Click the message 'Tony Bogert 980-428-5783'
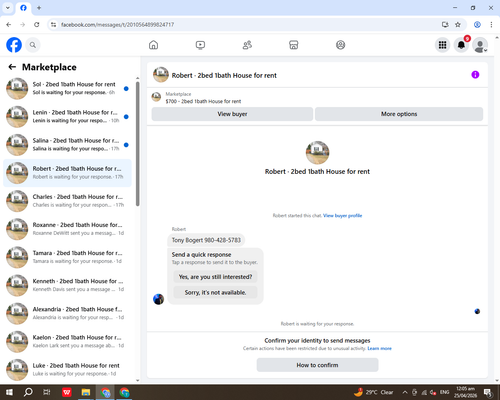500x400 pixels. click(206, 240)
